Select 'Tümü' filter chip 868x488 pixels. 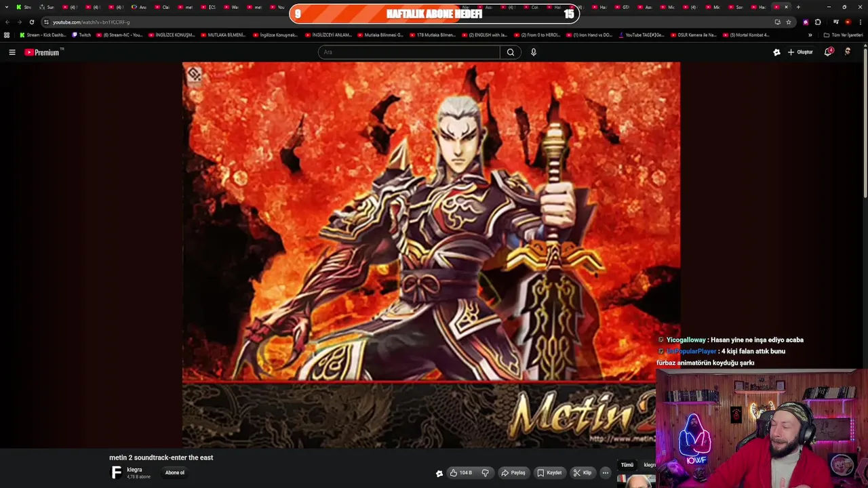coord(627,465)
